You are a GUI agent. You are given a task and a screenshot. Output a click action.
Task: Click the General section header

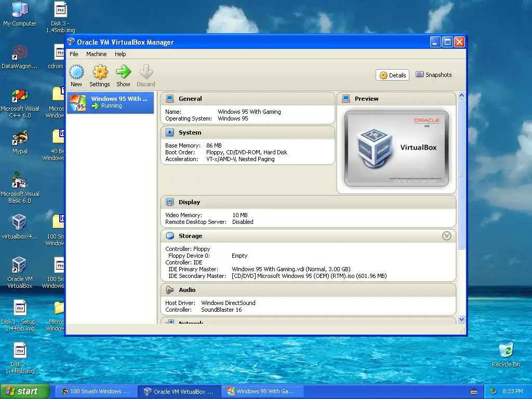248,99
